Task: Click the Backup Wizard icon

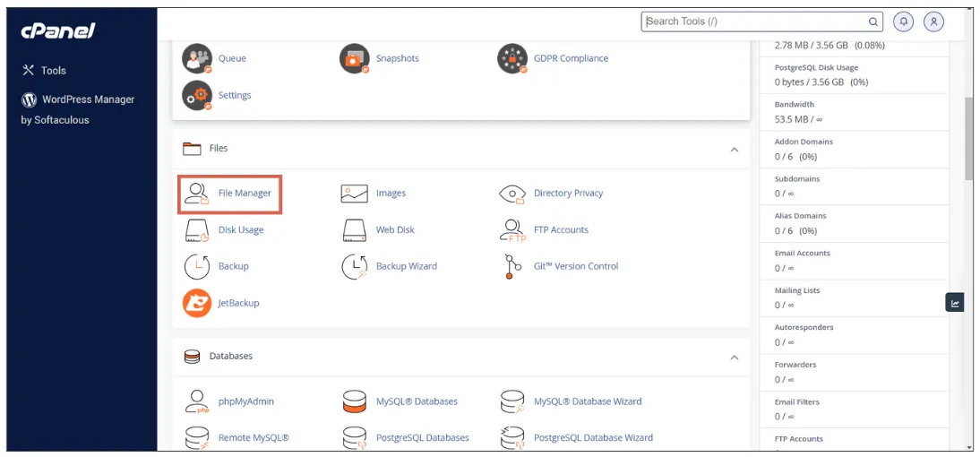Action: 355,266
